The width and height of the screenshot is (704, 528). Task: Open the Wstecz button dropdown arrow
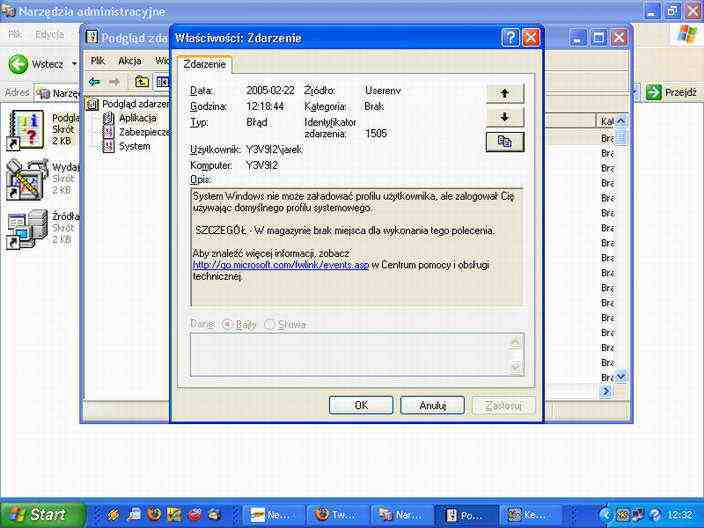coord(73,64)
